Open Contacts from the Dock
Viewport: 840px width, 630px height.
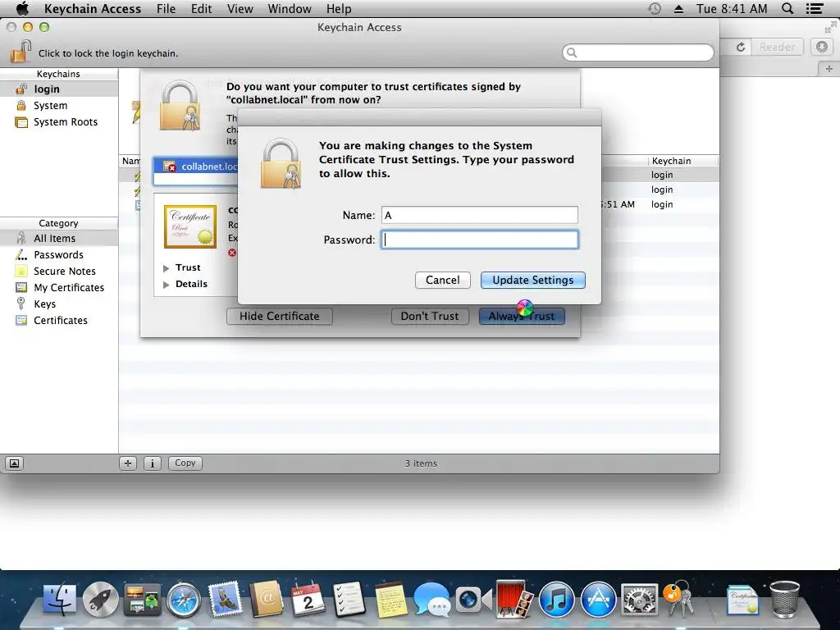coord(266,598)
